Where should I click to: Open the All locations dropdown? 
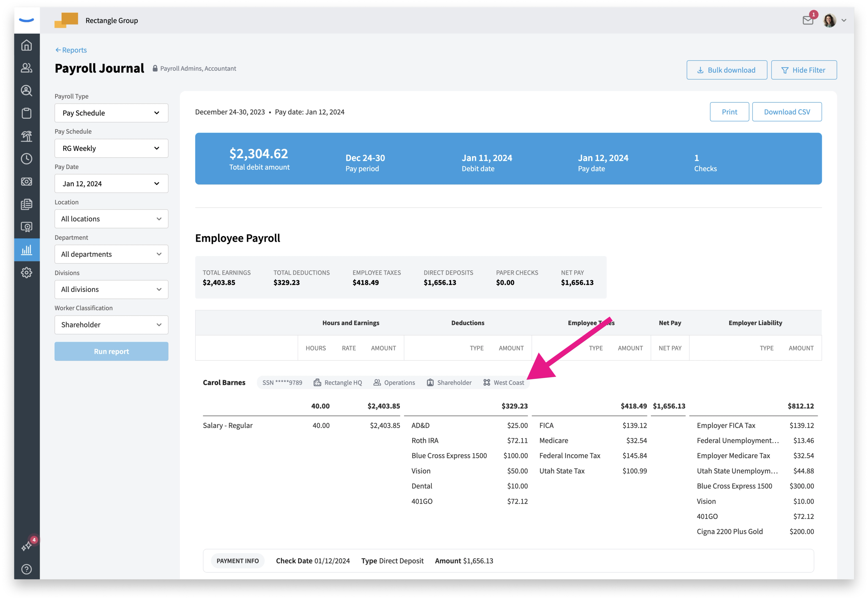(111, 219)
